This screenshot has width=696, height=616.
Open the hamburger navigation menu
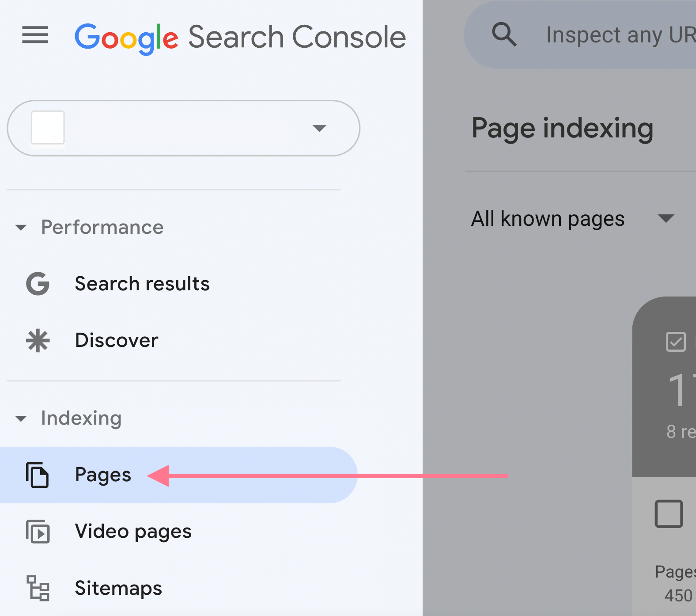[35, 35]
